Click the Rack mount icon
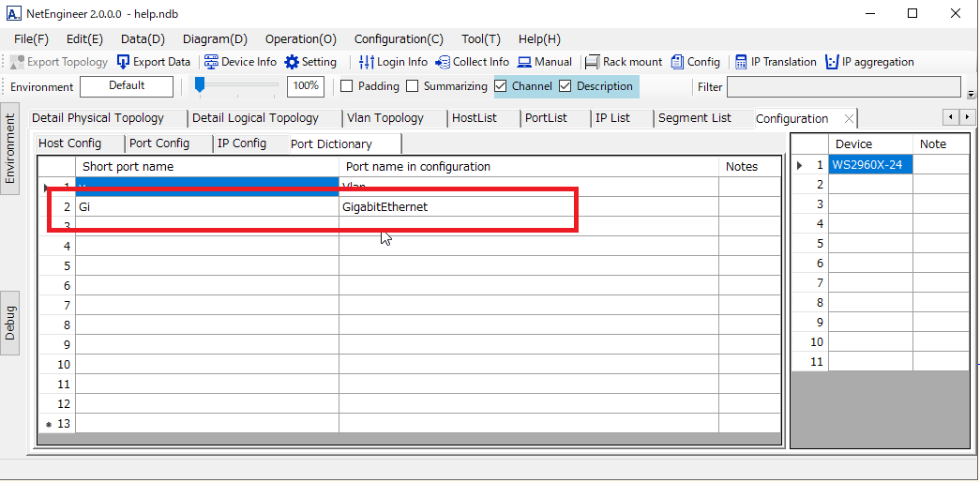This screenshot has width=980, height=483. [x=593, y=62]
